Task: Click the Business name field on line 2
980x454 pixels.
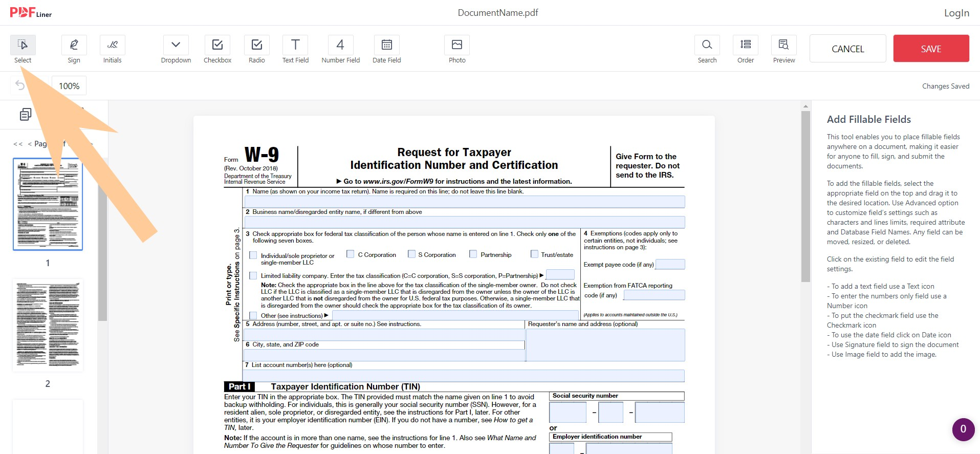Action: click(465, 222)
